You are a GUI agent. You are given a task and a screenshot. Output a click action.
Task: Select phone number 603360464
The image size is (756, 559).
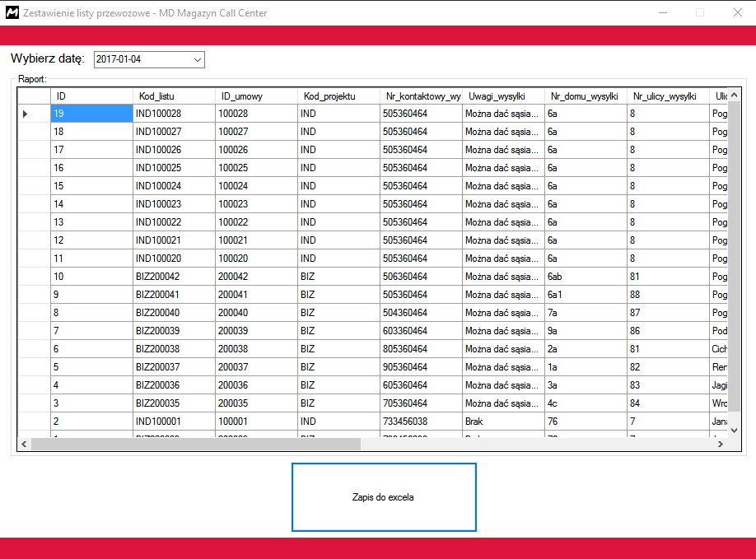(x=421, y=331)
